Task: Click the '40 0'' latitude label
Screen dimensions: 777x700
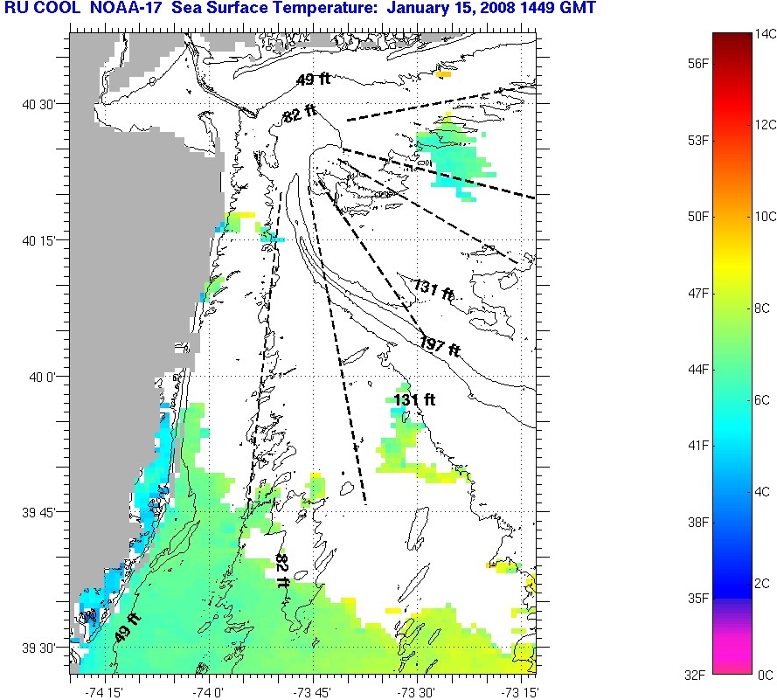Action: 43,377
